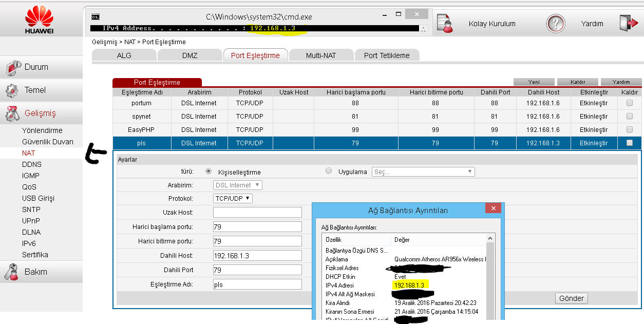The height and width of the screenshot is (324, 644).
Task: Select the pls table row name
Action: [142, 143]
